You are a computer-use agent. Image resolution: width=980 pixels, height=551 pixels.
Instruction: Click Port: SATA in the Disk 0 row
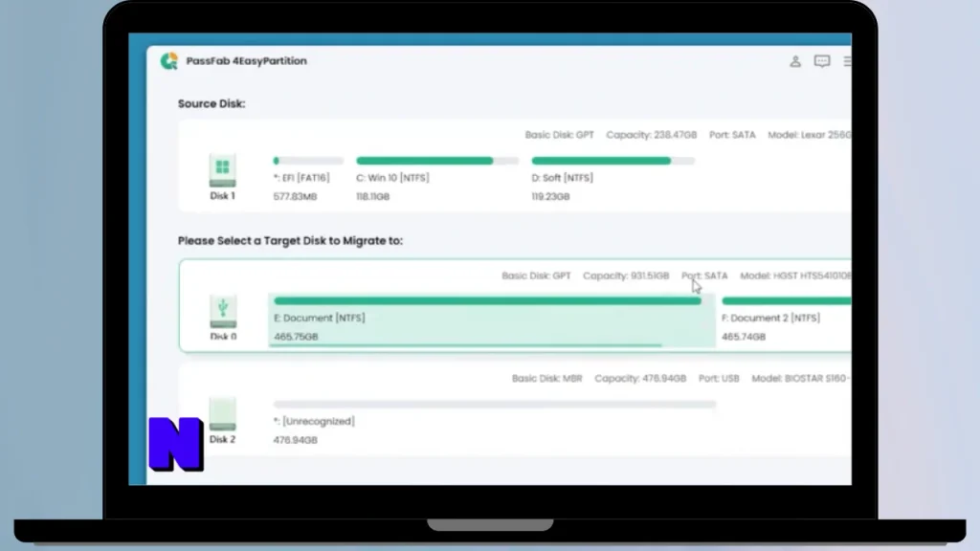pos(704,275)
